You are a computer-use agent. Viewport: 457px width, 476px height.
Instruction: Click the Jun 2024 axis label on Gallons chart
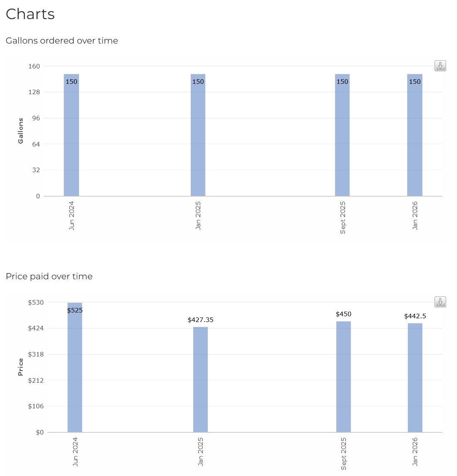pyautogui.click(x=71, y=215)
